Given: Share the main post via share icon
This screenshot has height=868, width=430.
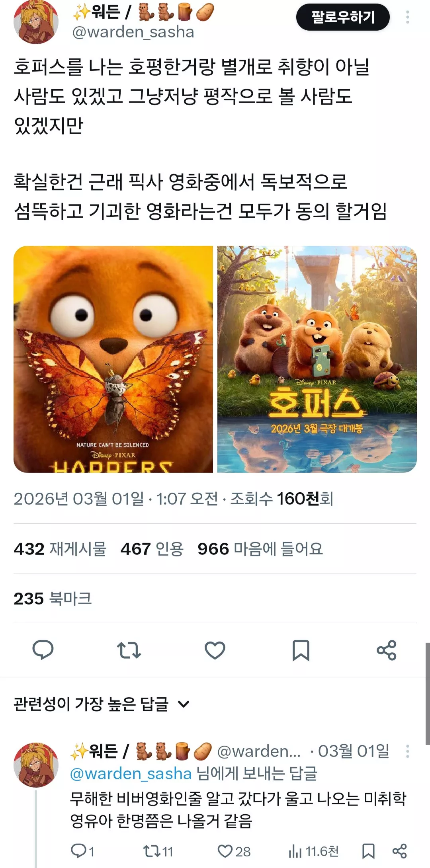Looking at the screenshot, I should 387,650.
